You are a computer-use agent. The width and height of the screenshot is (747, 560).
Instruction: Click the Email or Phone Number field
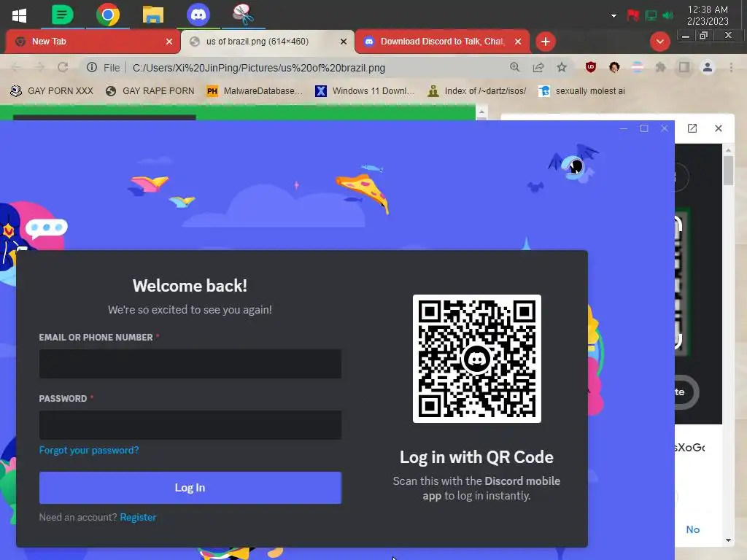(x=190, y=364)
